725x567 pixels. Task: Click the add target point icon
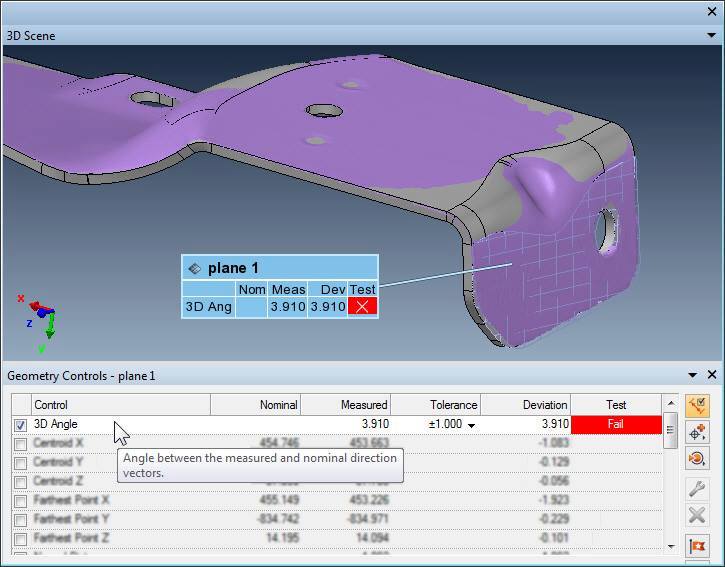pyautogui.click(x=697, y=432)
